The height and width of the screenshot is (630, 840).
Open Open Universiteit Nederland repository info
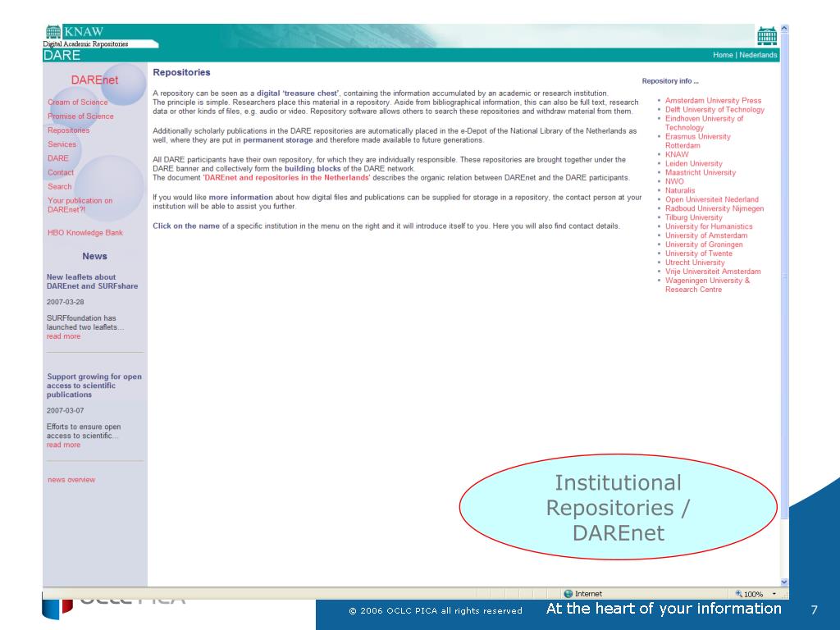pos(712,199)
